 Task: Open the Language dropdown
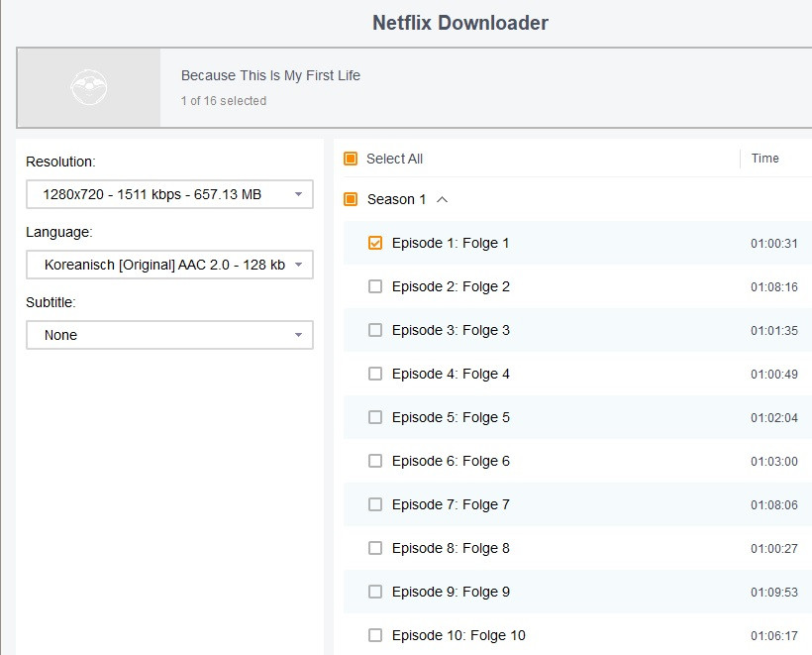tap(169, 265)
